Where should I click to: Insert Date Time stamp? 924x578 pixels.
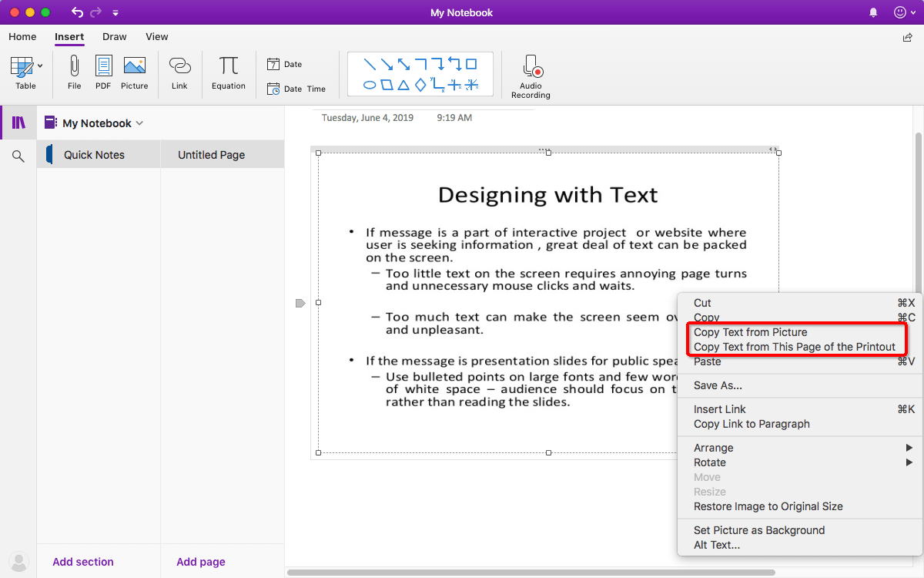[x=296, y=89]
